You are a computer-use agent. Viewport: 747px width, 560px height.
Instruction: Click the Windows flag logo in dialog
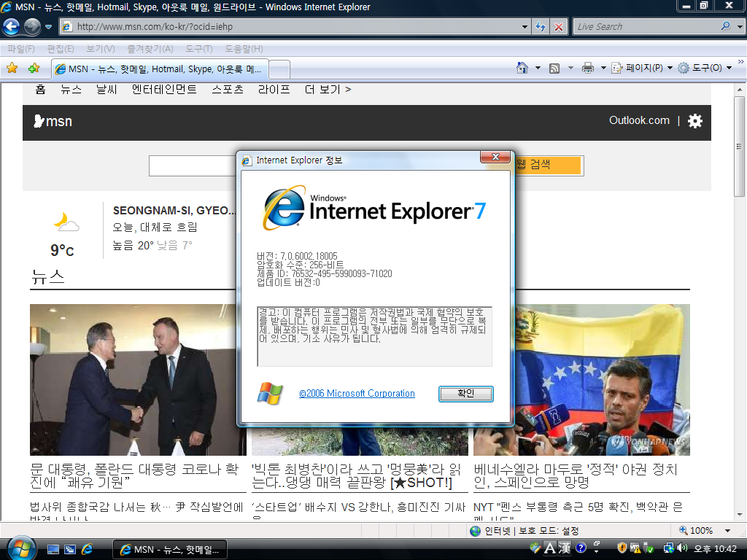coord(270,393)
